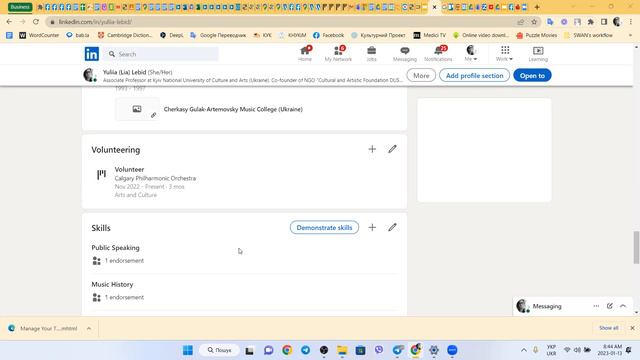Reload the page

(36, 22)
